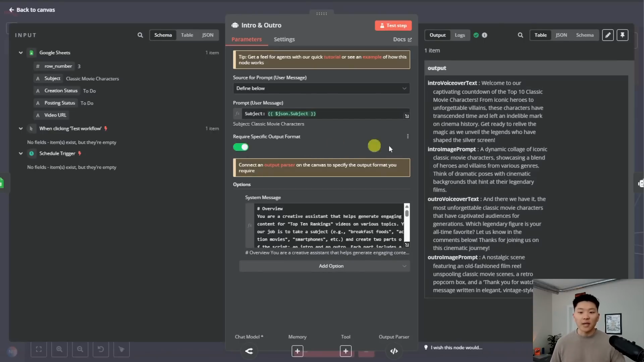Open the output parser link

pyautogui.click(x=279, y=165)
